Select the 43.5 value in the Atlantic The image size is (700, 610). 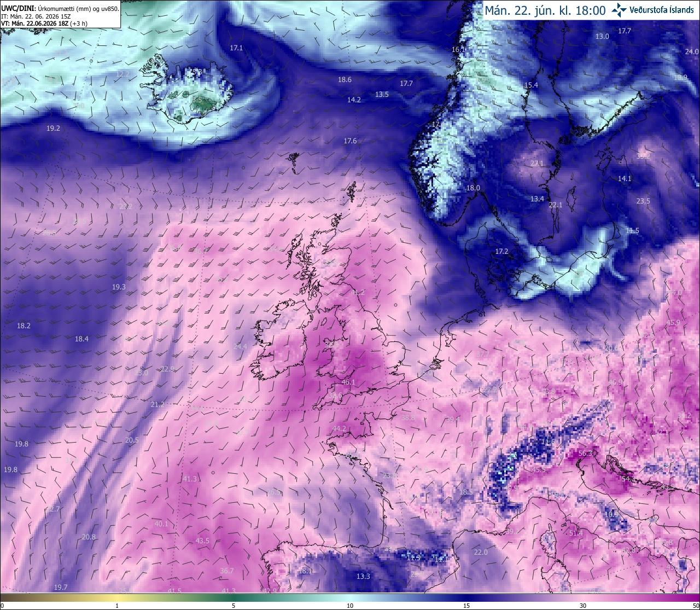202,541
